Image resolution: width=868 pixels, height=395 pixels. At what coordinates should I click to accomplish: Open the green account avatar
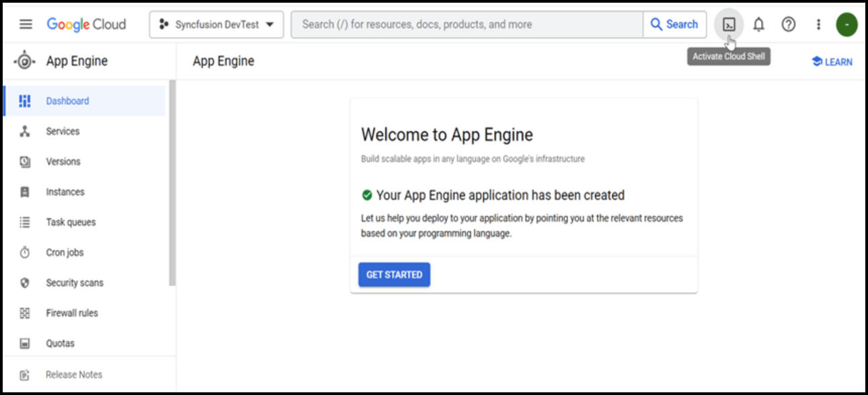coord(846,25)
